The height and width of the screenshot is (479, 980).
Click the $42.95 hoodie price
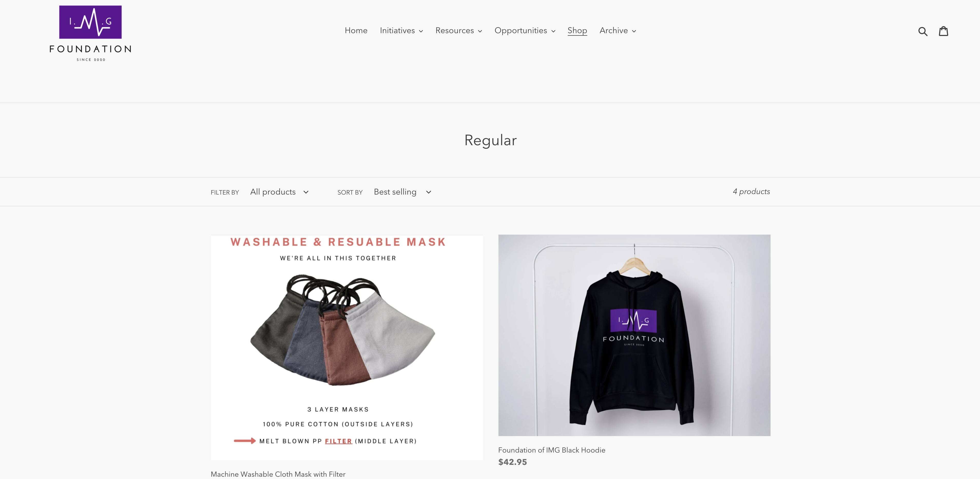coord(512,462)
